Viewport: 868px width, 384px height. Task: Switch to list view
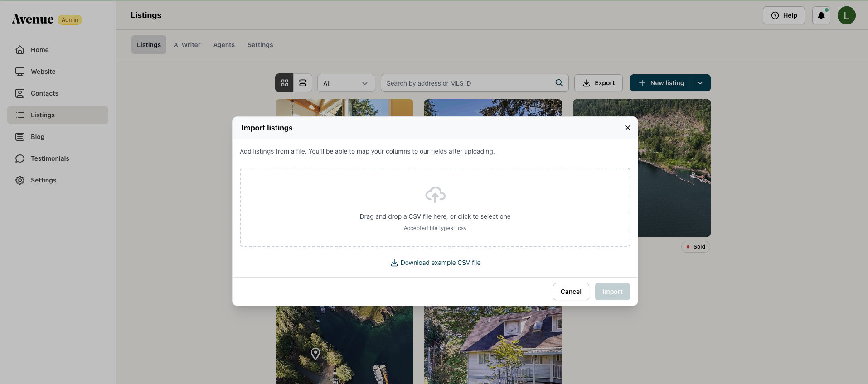[303, 83]
